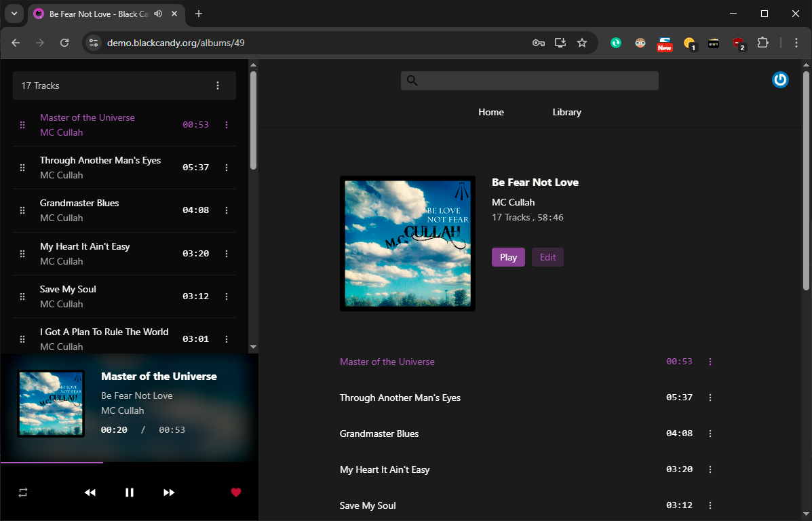Skip to the previous track
Viewport: 812px width, 521px height.
pyautogui.click(x=90, y=493)
